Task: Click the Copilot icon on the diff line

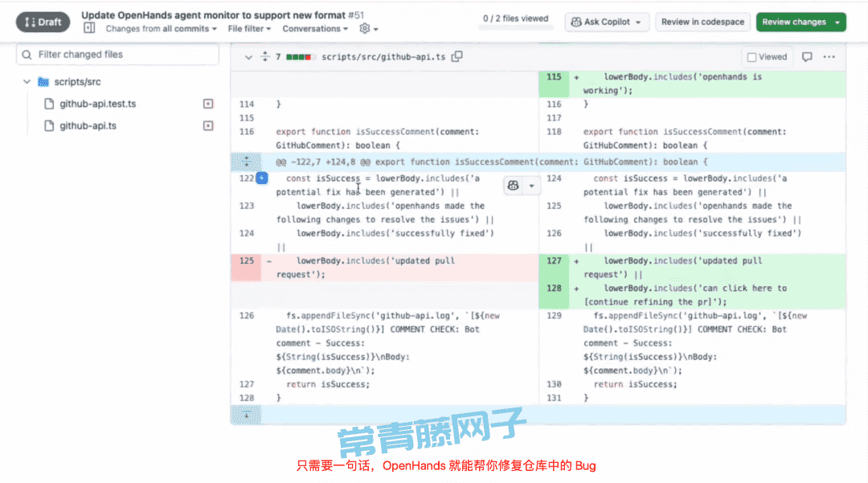Action: tap(513, 186)
